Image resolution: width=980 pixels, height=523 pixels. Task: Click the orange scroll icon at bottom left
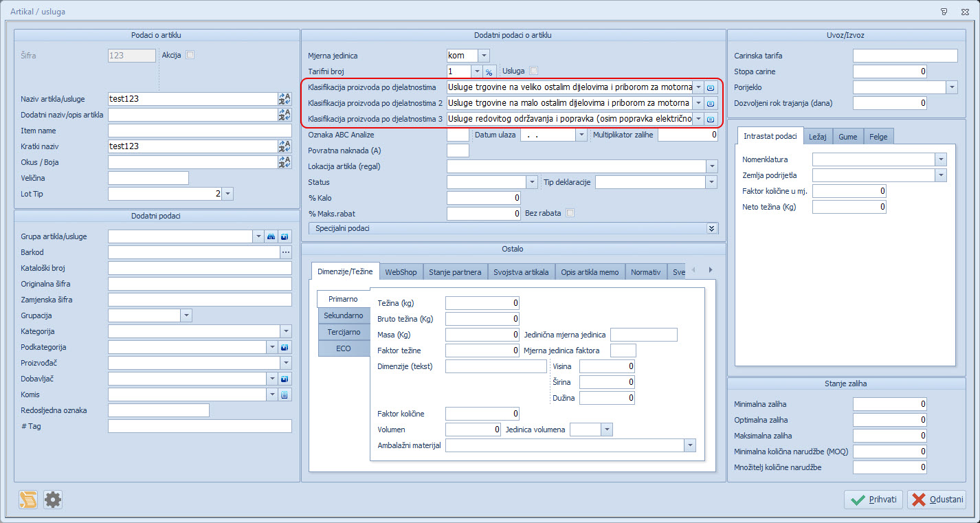tap(28, 500)
